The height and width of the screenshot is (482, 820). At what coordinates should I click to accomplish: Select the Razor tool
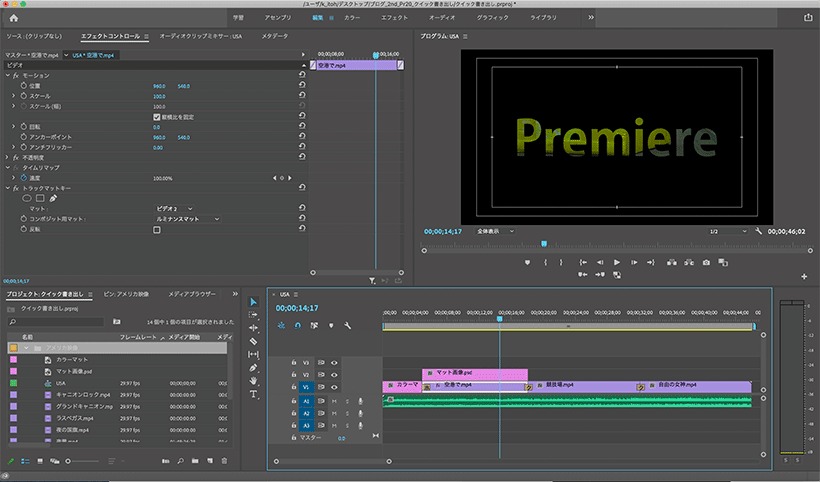coord(254,341)
